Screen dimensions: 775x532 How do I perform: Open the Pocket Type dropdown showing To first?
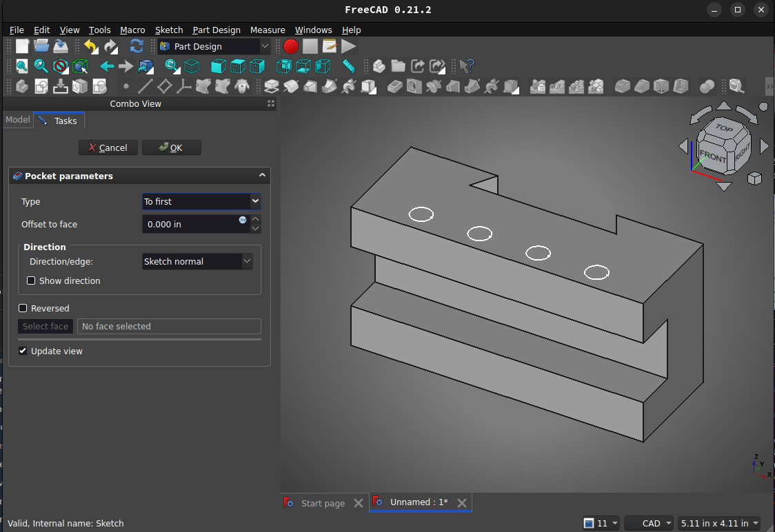201,201
